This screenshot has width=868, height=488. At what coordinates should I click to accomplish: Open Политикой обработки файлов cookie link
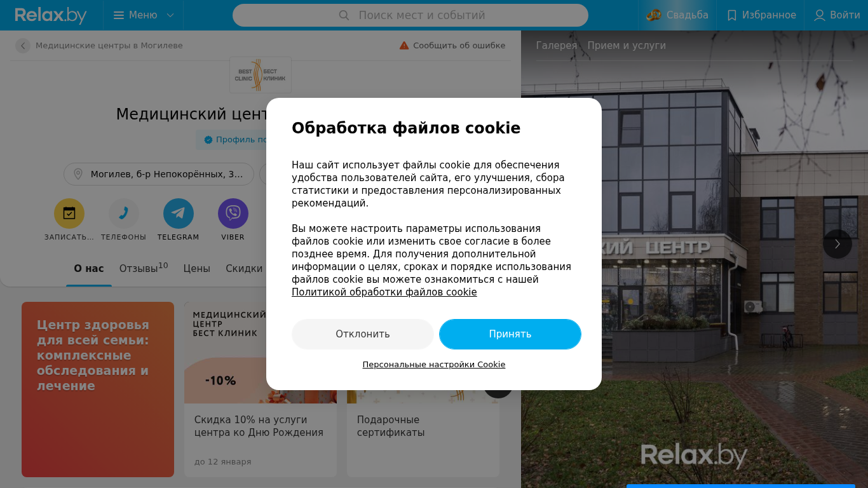pos(384,292)
